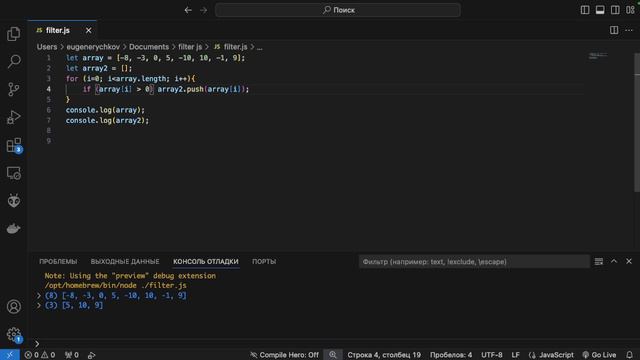Open editor More Actions ellipsis

point(629,30)
